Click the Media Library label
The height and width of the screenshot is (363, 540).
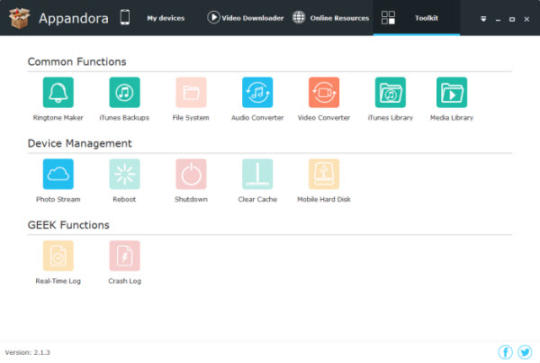coord(451,118)
